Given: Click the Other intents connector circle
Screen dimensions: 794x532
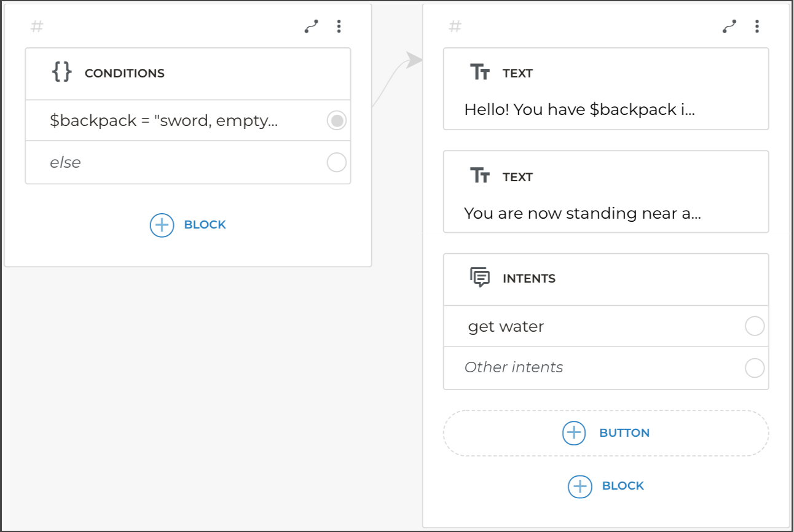Looking at the screenshot, I should click(x=754, y=368).
